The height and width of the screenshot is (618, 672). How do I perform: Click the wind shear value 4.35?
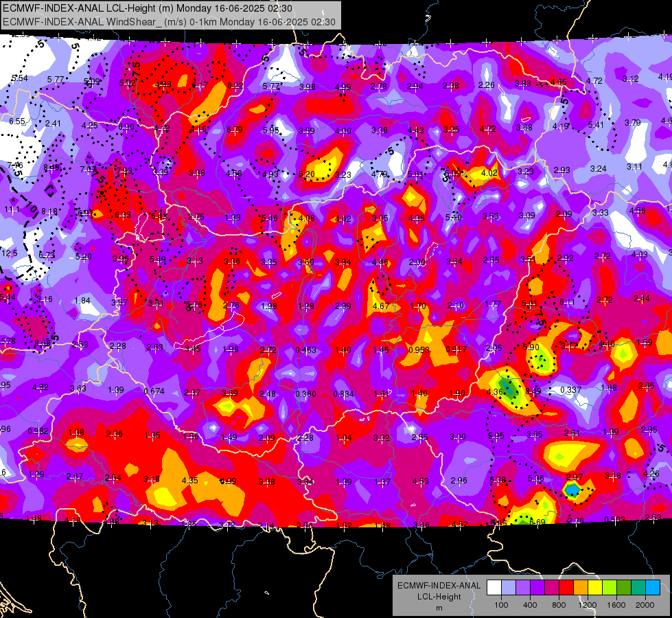tap(190, 481)
